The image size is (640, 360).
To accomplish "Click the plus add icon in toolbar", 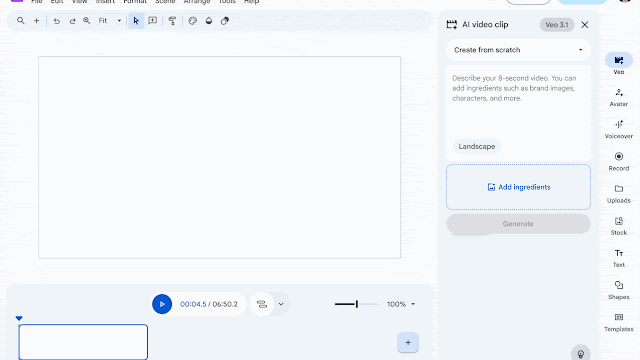I will [36, 20].
